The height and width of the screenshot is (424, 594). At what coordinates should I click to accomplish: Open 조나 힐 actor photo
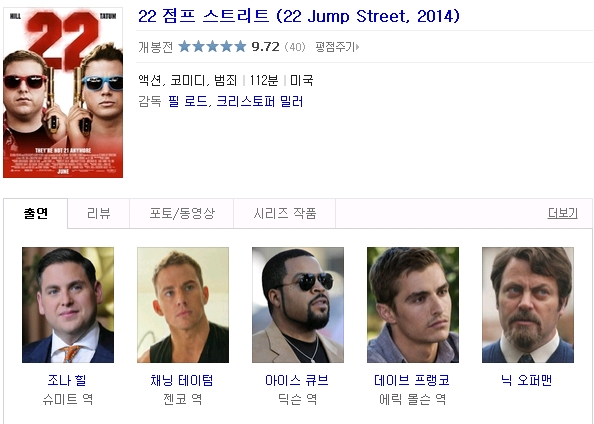pos(68,305)
